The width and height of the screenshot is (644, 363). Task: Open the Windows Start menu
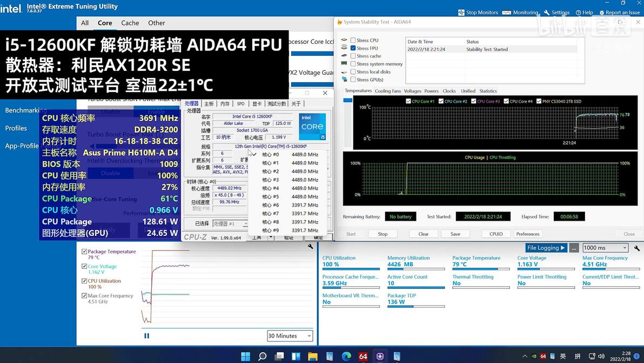point(246,357)
